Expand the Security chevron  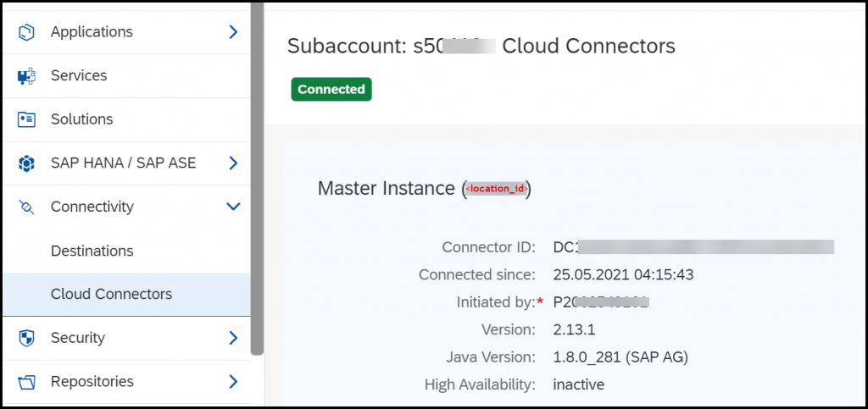[233, 338]
